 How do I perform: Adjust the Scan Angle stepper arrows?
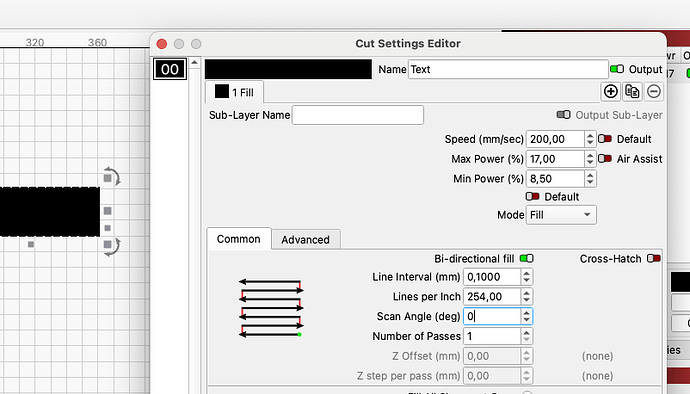tap(527, 317)
